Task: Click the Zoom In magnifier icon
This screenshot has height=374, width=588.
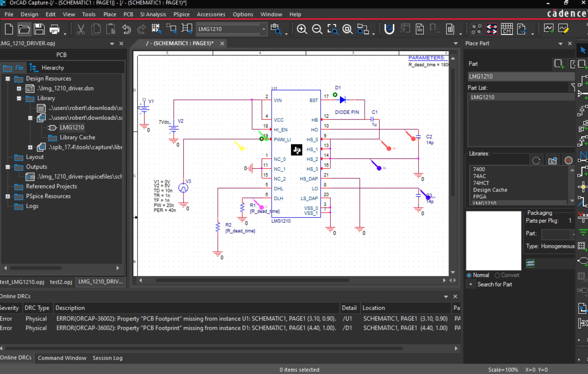Action: [x=302, y=29]
